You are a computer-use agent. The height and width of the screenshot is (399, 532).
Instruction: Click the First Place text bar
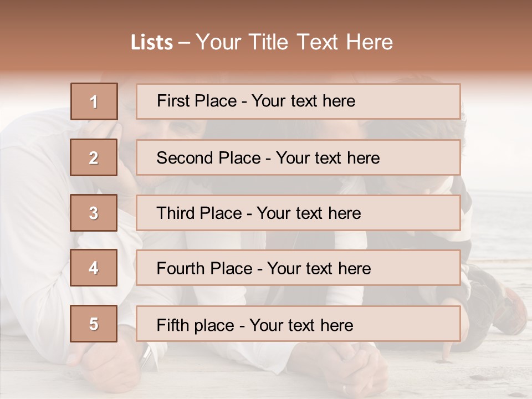pyautogui.click(x=298, y=101)
